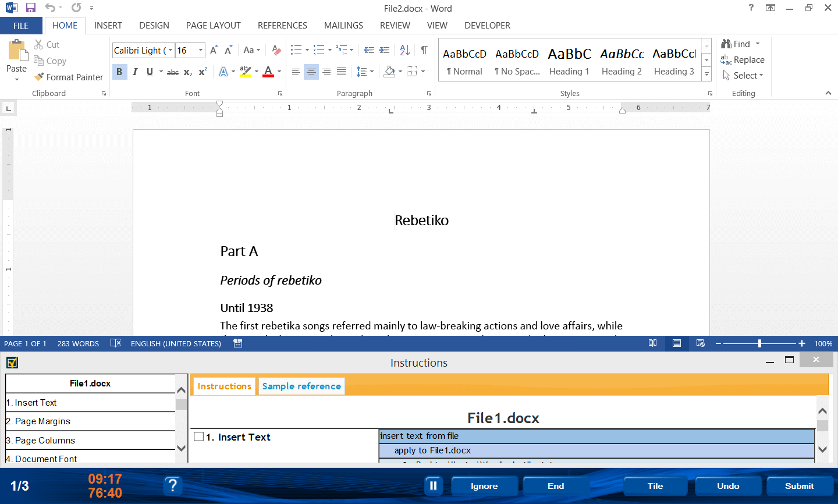The width and height of the screenshot is (838, 504).
Task: Click the Clear All Formatting eraser icon
Action: click(x=276, y=50)
